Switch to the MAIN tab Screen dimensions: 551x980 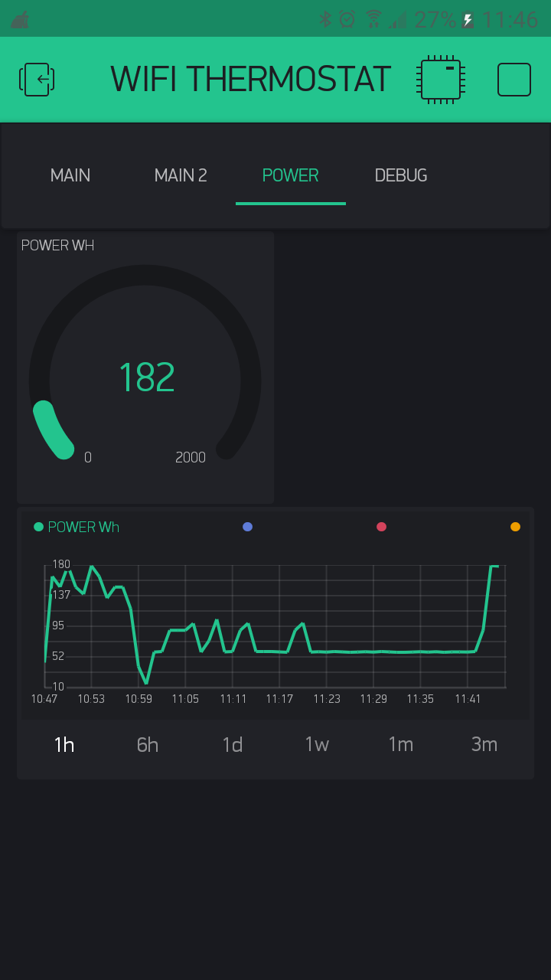(70, 175)
